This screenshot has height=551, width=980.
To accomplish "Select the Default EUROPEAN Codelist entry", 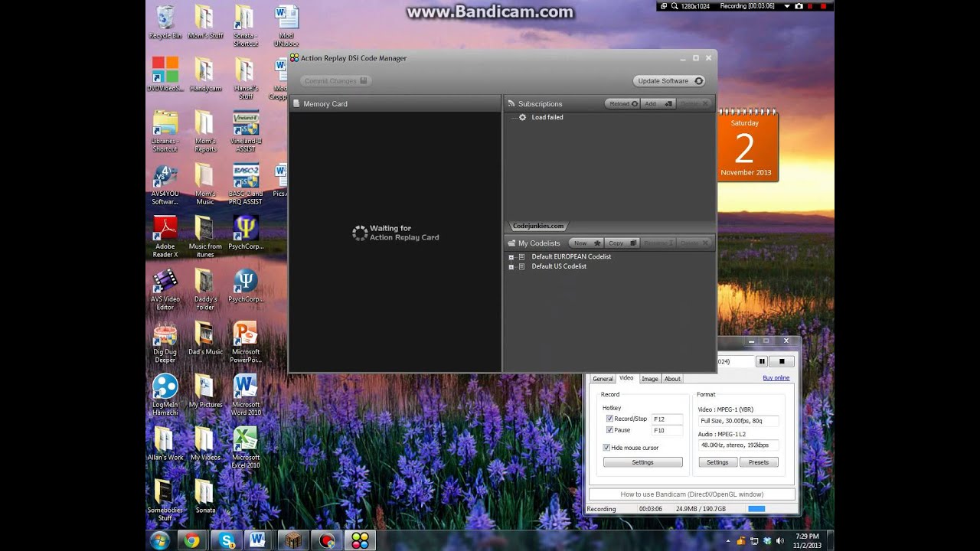I will [x=571, y=256].
